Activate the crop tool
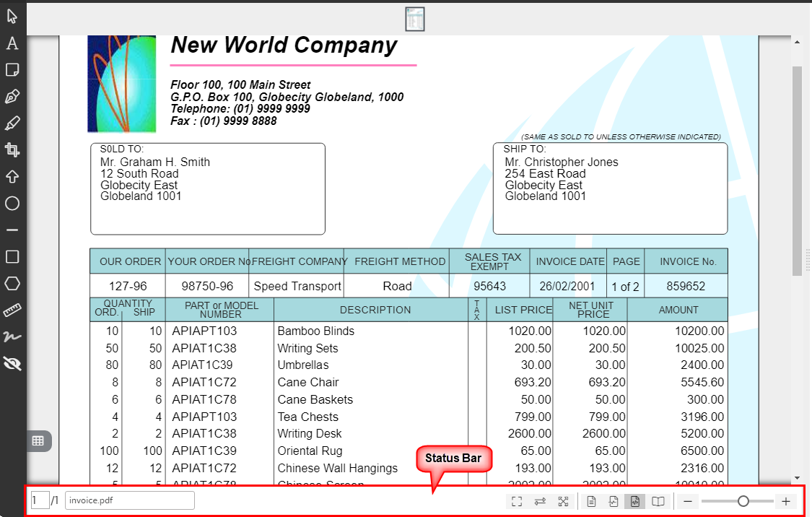The height and width of the screenshot is (517, 812). [x=12, y=150]
